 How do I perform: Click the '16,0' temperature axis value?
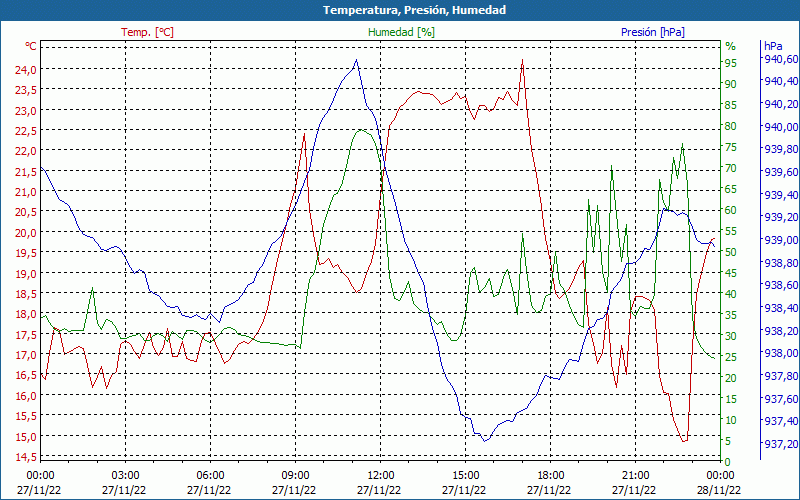26,395
